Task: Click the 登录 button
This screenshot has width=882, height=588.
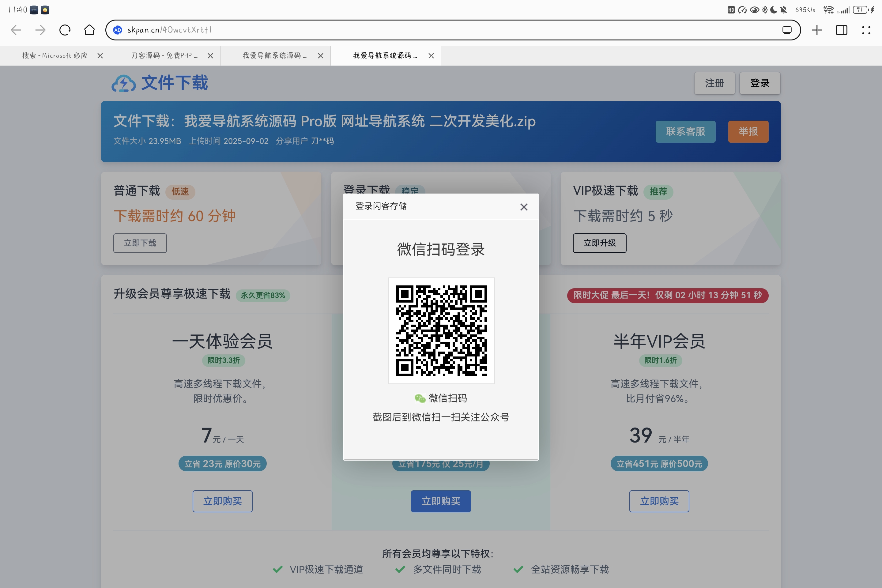Action: [760, 83]
